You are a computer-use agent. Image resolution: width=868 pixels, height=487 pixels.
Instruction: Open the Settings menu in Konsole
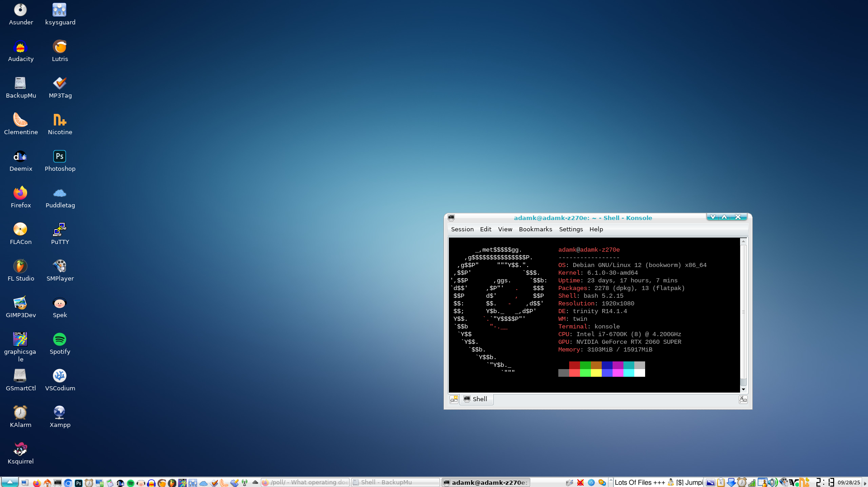[x=571, y=229]
